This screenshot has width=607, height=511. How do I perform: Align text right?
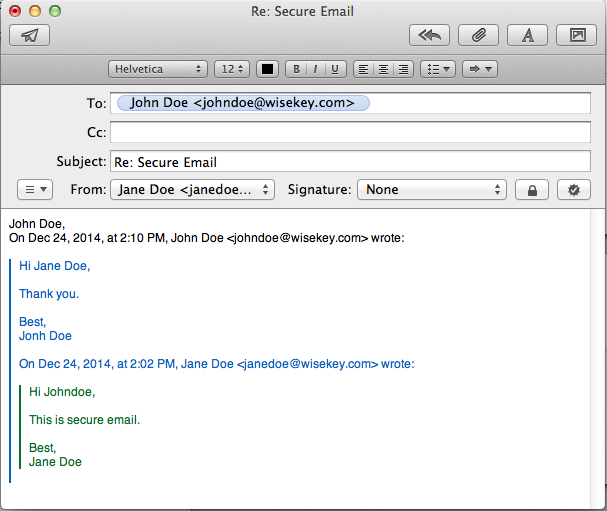(403, 69)
